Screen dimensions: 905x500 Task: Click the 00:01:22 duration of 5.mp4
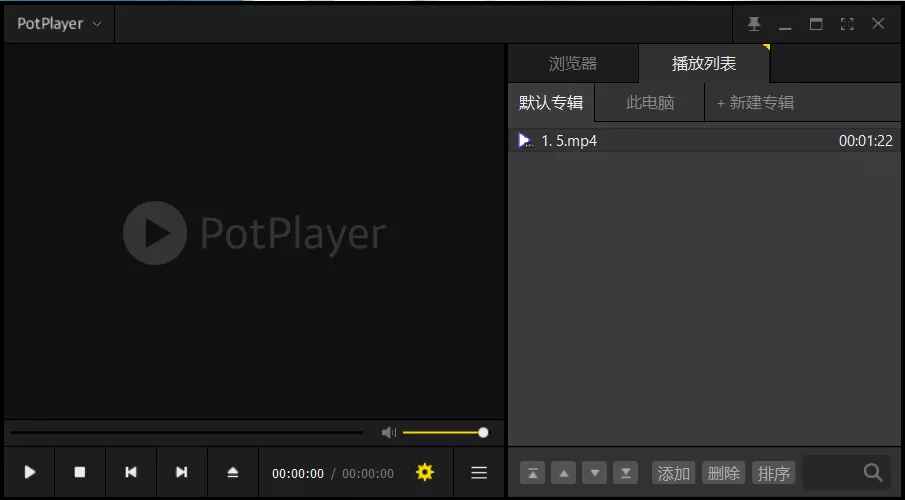coord(866,141)
